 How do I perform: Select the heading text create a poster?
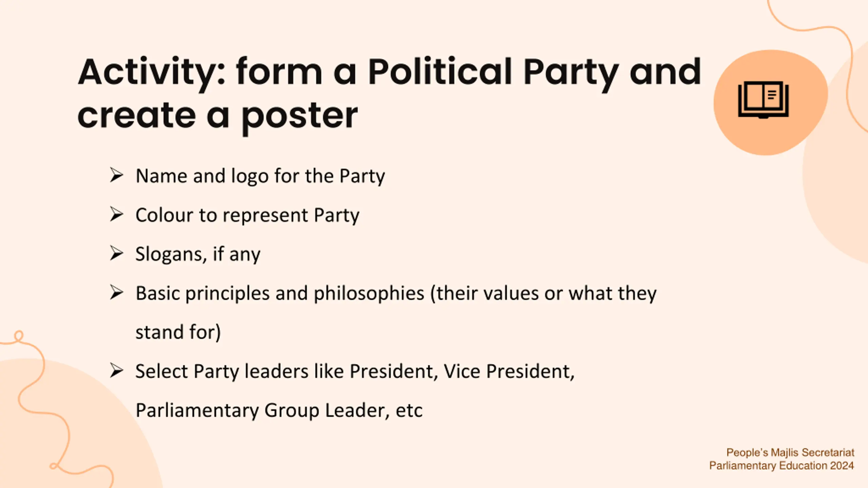point(218,117)
